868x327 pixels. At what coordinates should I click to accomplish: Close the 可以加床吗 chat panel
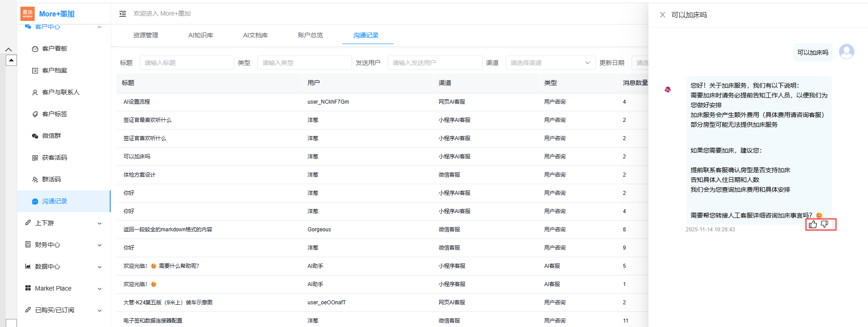coord(662,15)
